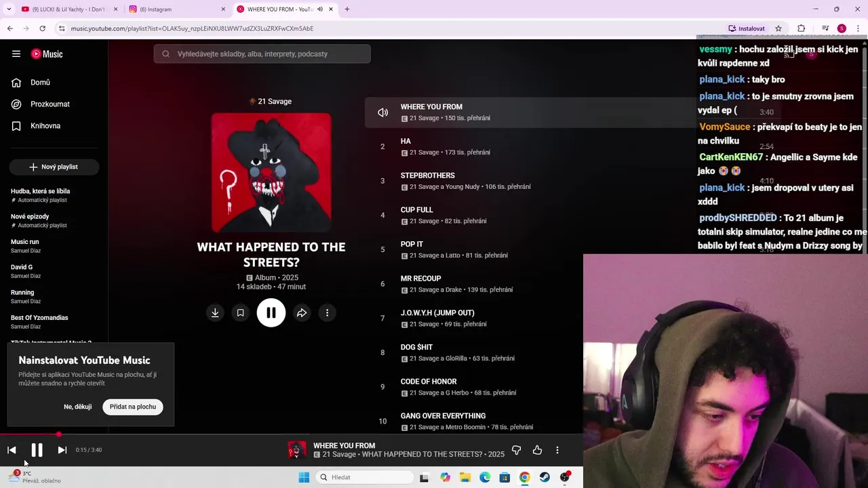Dislike current song thumbs down
The width and height of the screenshot is (868, 488).
[516, 450]
